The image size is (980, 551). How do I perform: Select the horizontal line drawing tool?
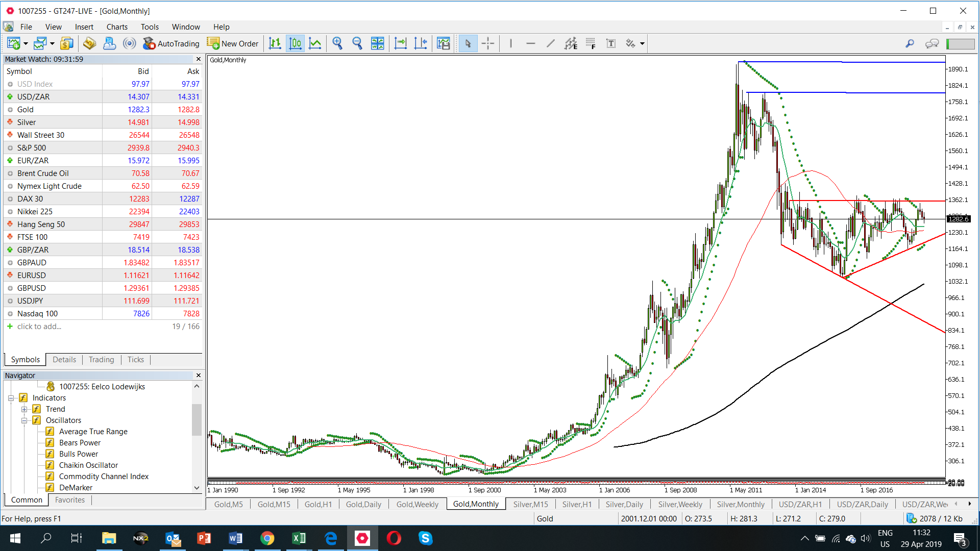click(x=531, y=43)
